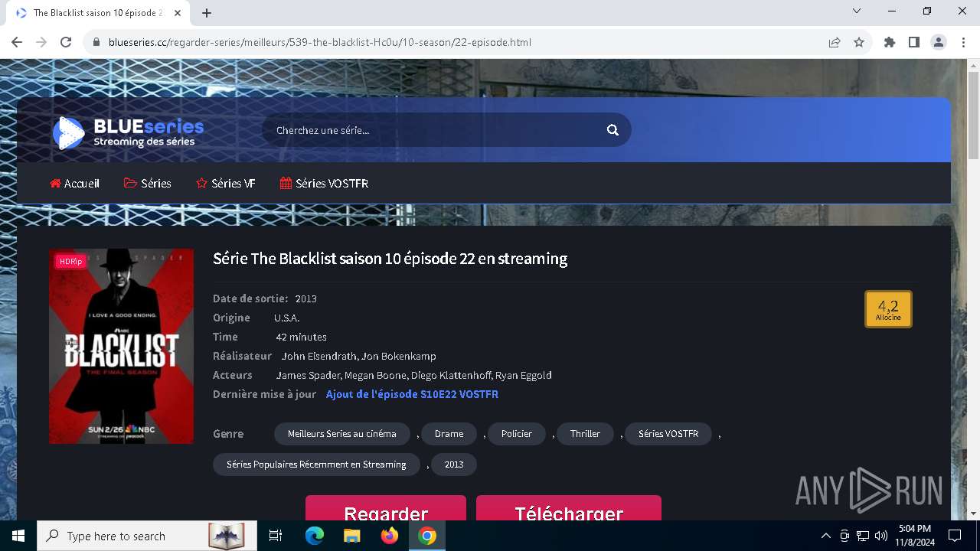This screenshot has height=551, width=980.
Task: Select the 2013 tag
Action: [454, 465]
